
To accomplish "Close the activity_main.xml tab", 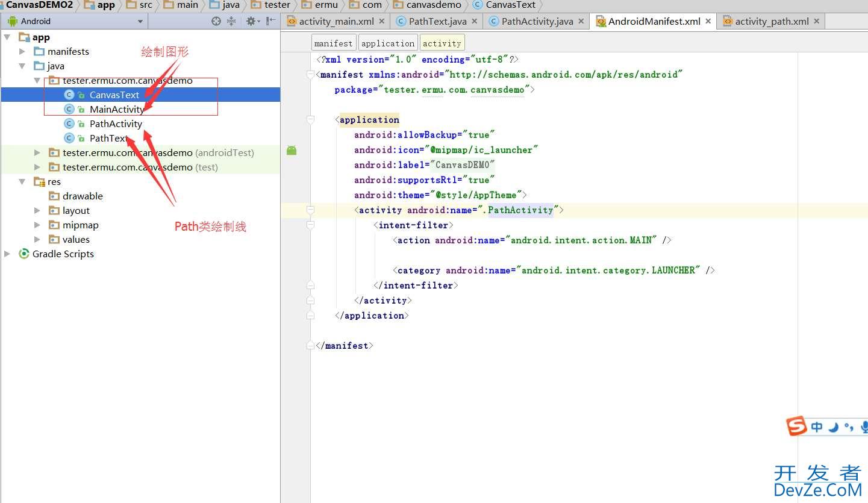I will pyautogui.click(x=382, y=21).
